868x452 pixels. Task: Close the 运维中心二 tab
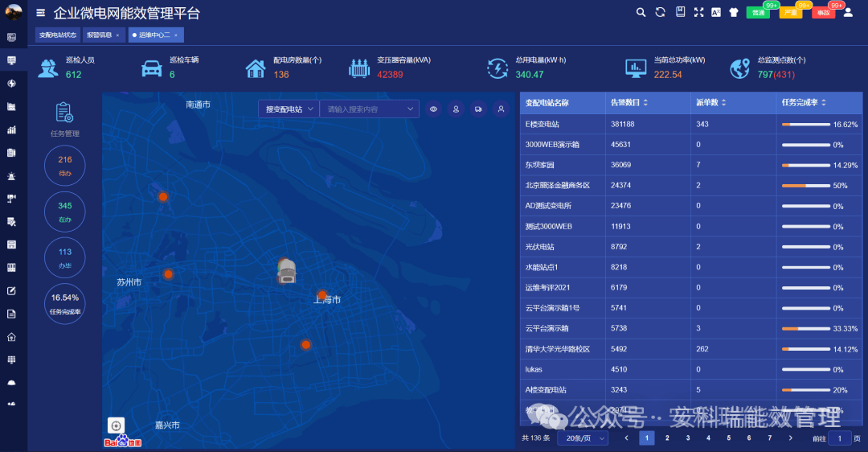[176, 35]
